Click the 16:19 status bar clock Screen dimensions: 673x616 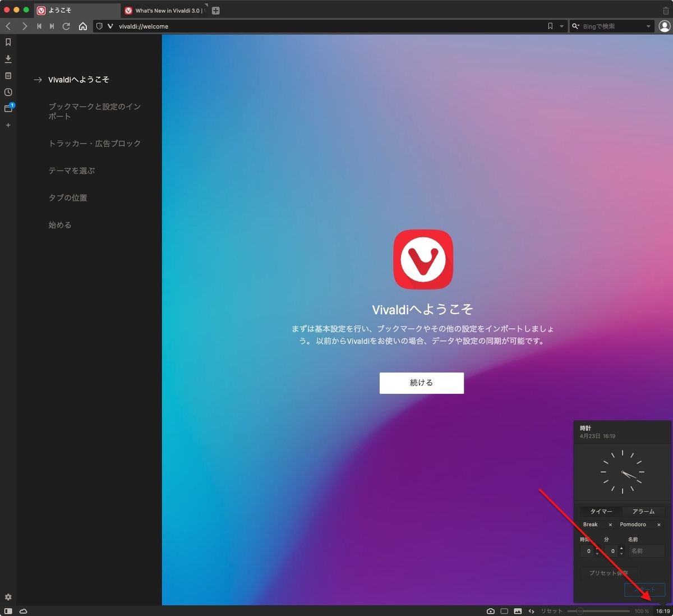[663, 611]
